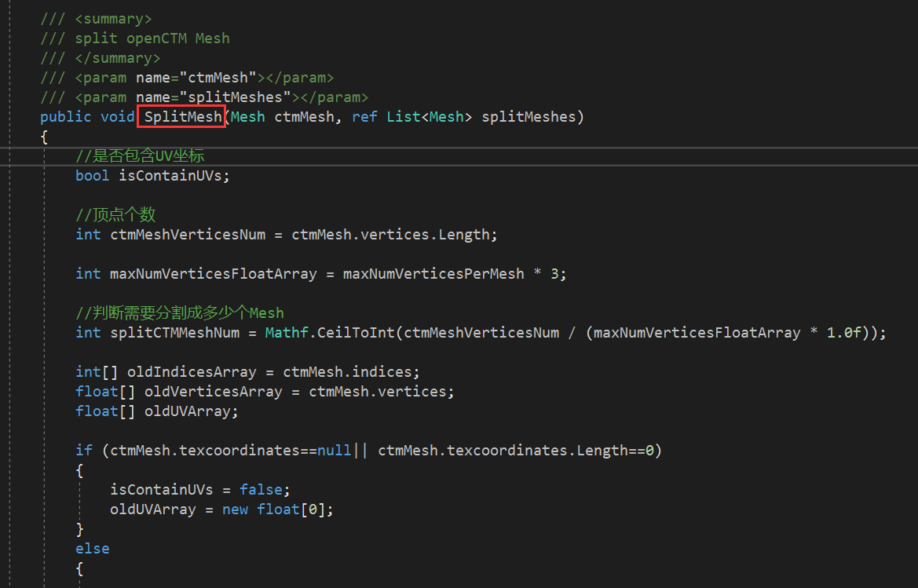
Task: Click the ref keyword in the parameter list
Action: pyautogui.click(x=364, y=116)
